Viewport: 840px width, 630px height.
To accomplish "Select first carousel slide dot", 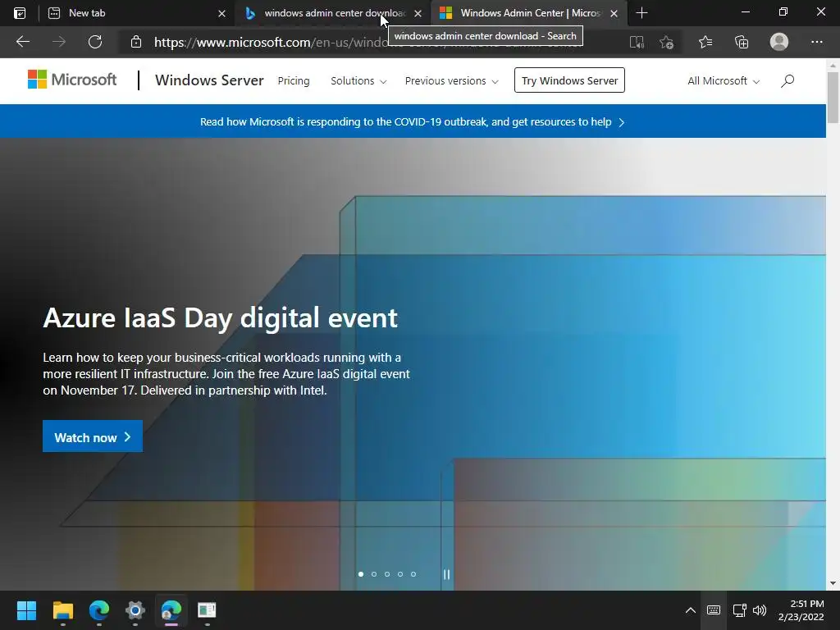I will [x=361, y=574].
